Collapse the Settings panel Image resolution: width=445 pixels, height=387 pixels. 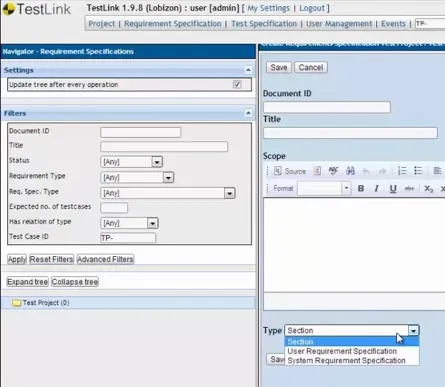coord(248,70)
